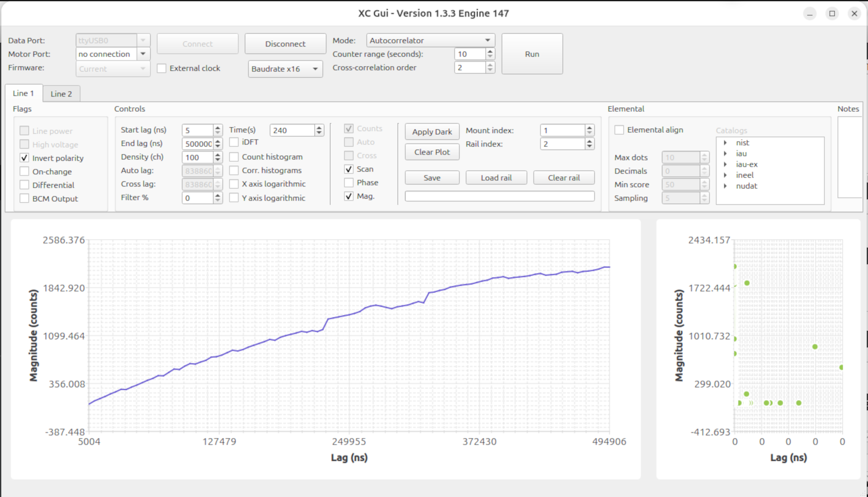Screen dimensions: 868x497
Task: Click the Run button
Action: pos(532,54)
